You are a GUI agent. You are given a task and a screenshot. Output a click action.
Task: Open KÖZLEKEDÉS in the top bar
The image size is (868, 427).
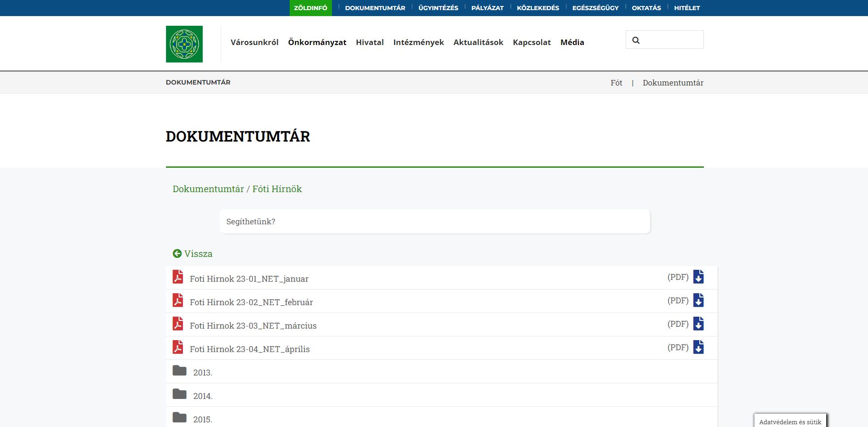(x=538, y=8)
